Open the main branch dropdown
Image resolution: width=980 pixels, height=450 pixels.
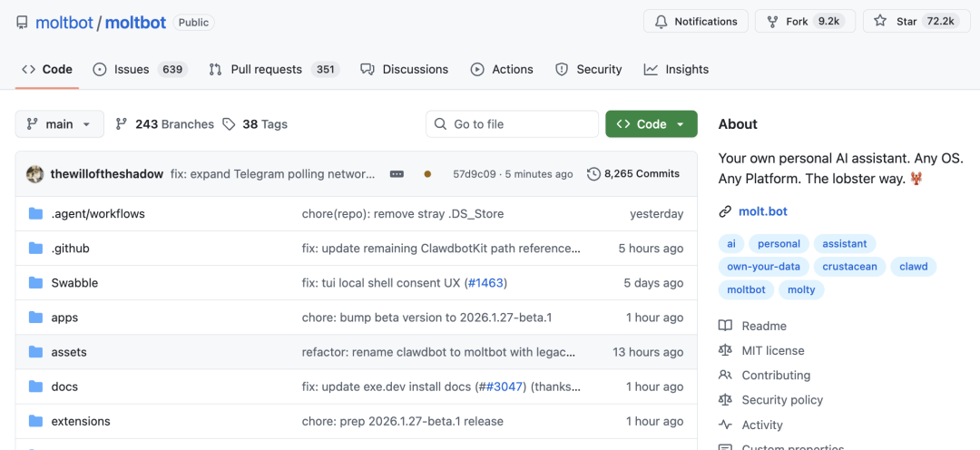tap(59, 124)
